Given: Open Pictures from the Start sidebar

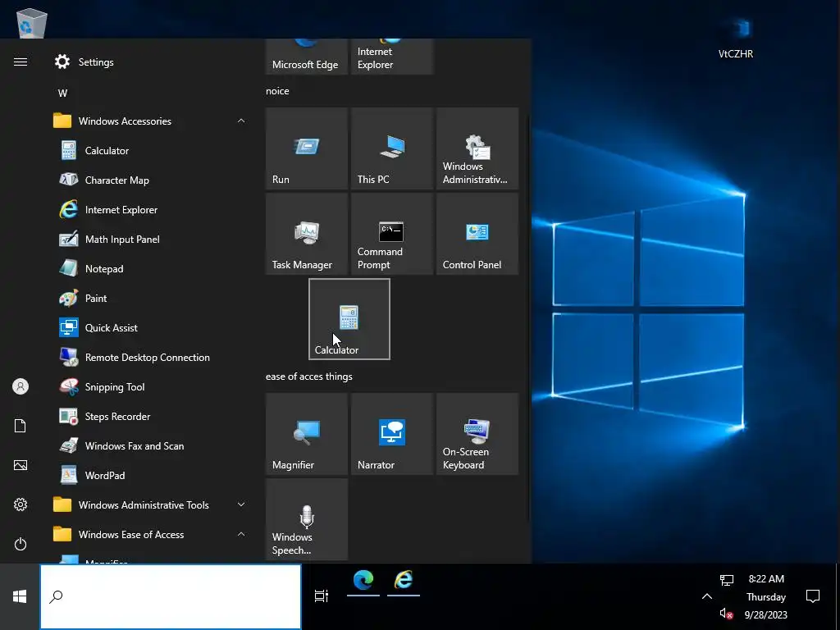Looking at the screenshot, I should pos(21,465).
